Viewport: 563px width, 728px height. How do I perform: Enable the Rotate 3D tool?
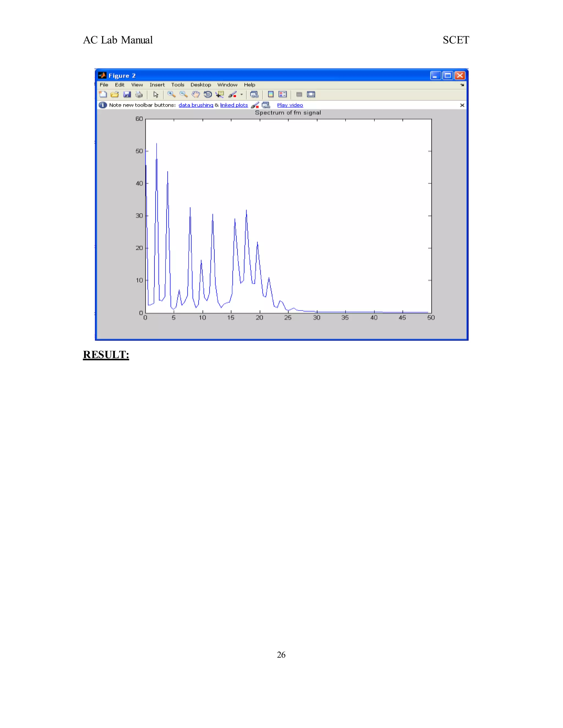208,95
